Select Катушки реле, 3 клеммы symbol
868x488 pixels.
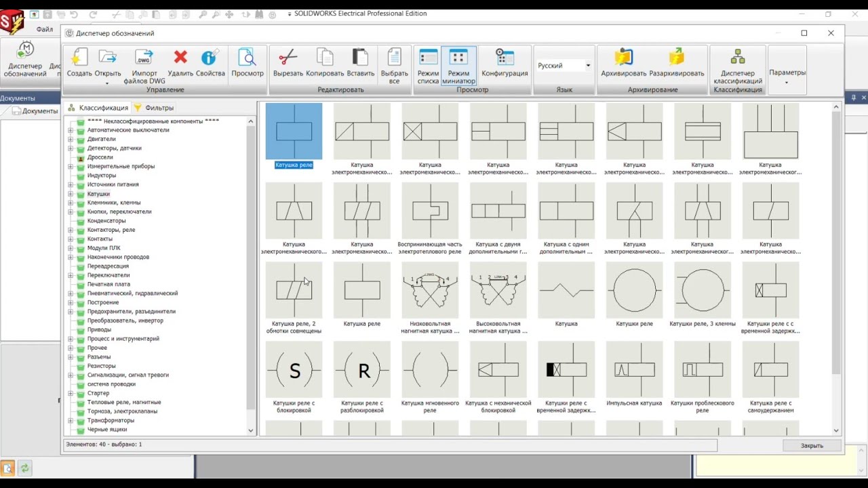click(x=703, y=294)
